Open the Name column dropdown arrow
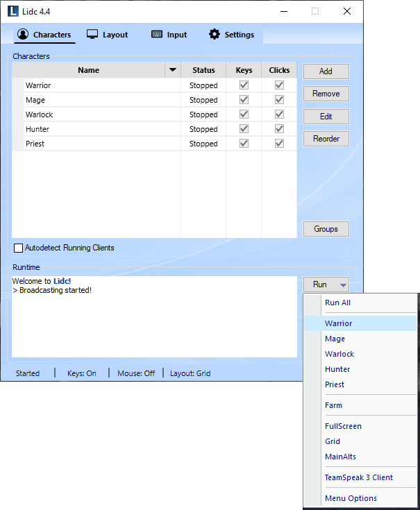420x510 pixels. click(172, 70)
